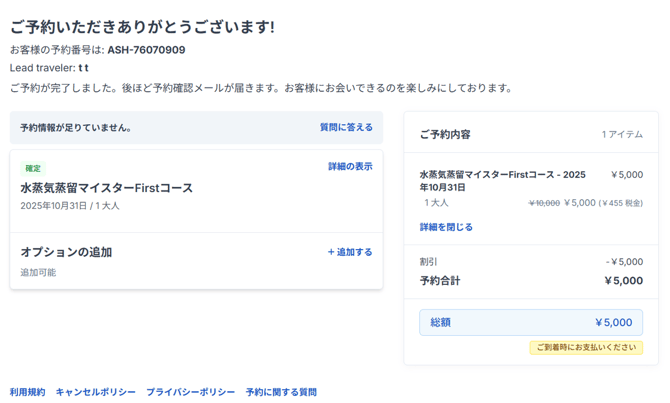The width and height of the screenshot is (670, 403).
Task: Open the キャンセルポリシー link
Action: tap(95, 392)
